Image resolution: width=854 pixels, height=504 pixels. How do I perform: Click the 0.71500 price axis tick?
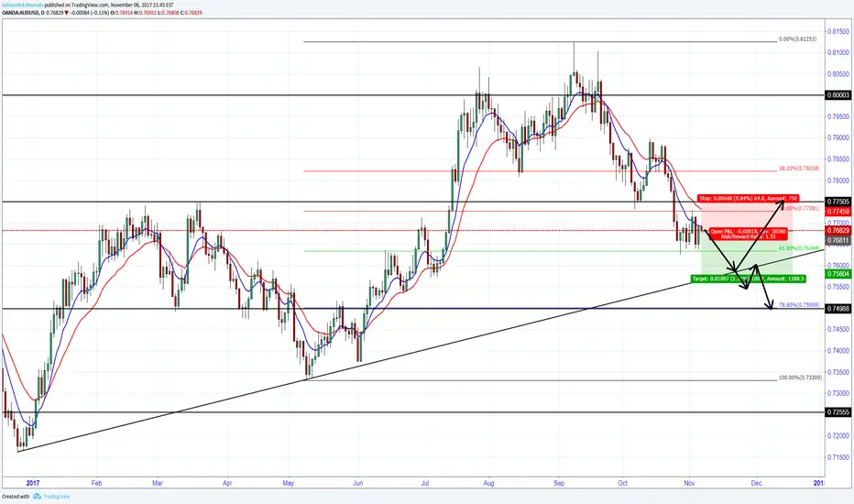pos(838,457)
